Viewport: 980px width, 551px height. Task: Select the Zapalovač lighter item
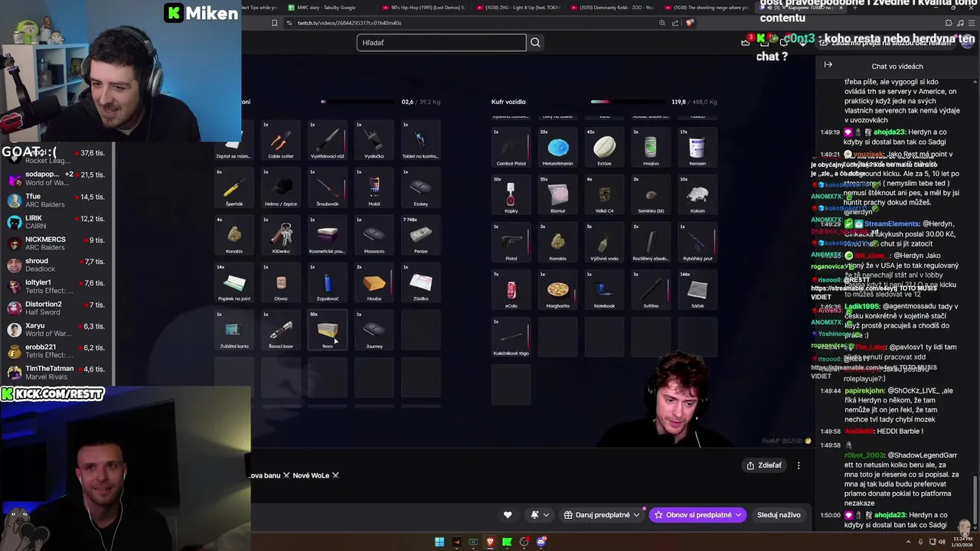(328, 282)
